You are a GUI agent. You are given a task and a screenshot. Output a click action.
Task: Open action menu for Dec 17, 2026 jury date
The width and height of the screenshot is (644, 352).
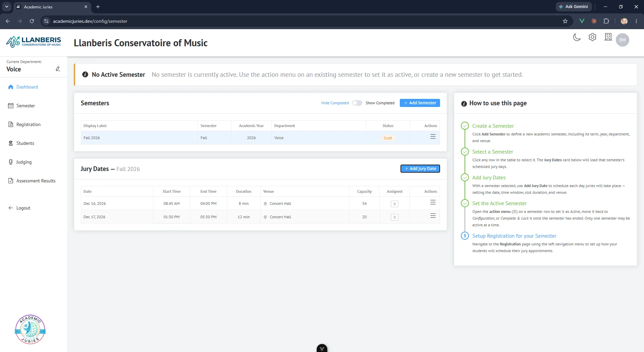coord(433,216)
